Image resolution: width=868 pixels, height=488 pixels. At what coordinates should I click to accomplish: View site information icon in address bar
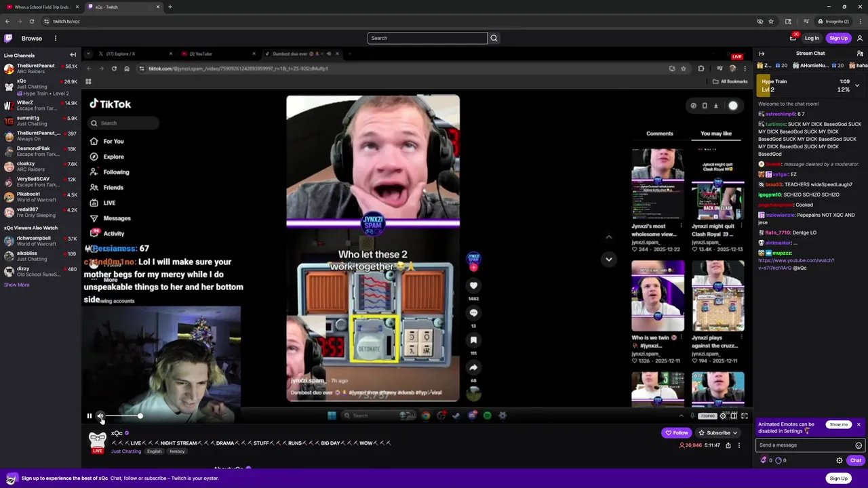[47, 21]
